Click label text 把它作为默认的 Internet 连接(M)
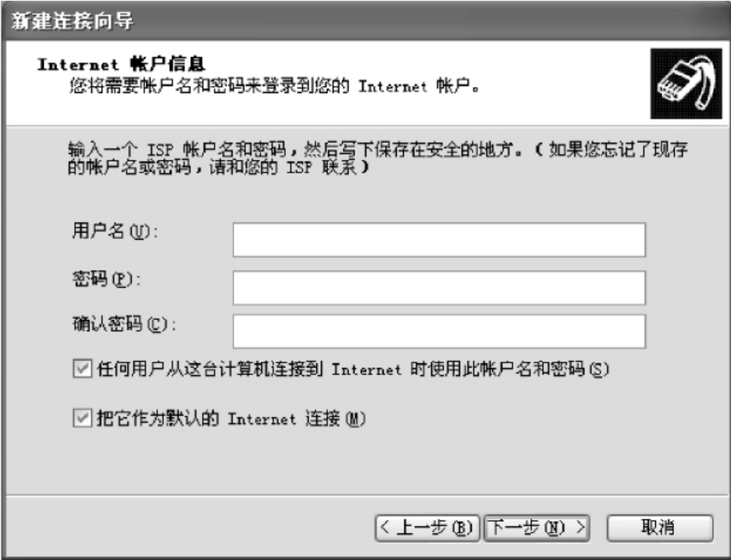Viewport: 731px width, 560px height. [231, 419]
